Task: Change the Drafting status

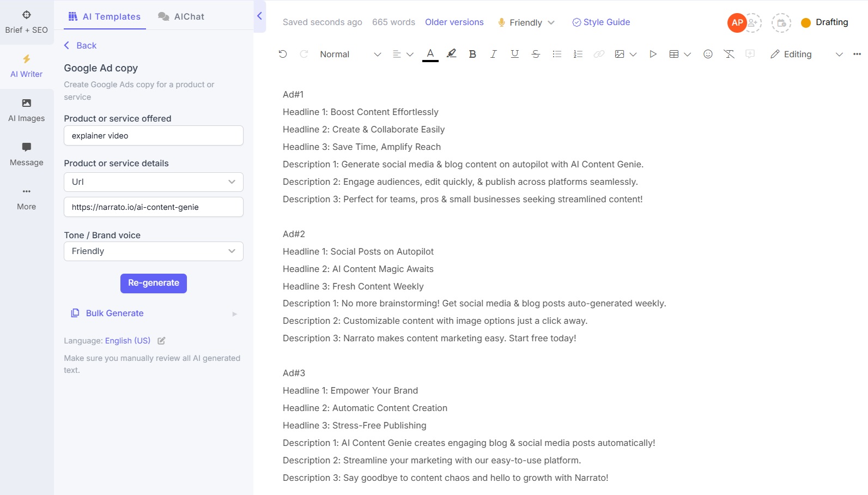Action: [x=824, y=22]
